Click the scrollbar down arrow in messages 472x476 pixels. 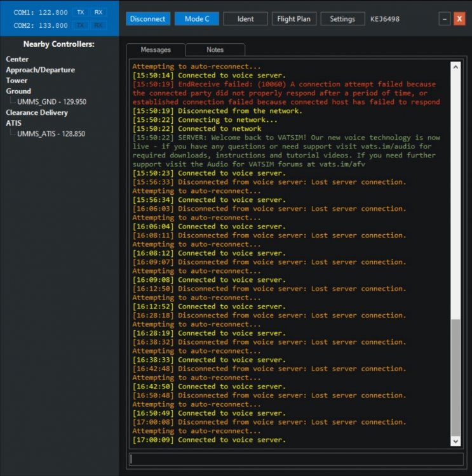[455, 441]
